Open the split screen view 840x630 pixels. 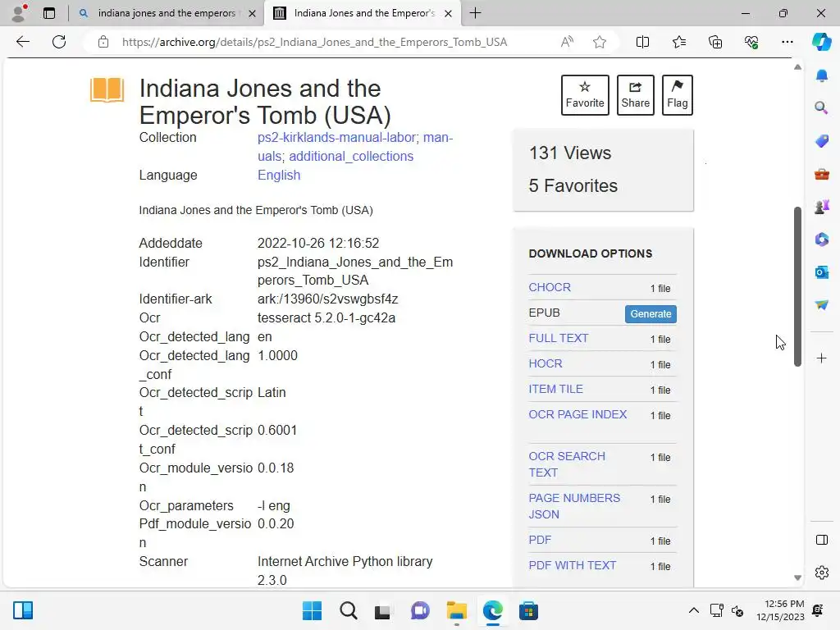point(642,42)
